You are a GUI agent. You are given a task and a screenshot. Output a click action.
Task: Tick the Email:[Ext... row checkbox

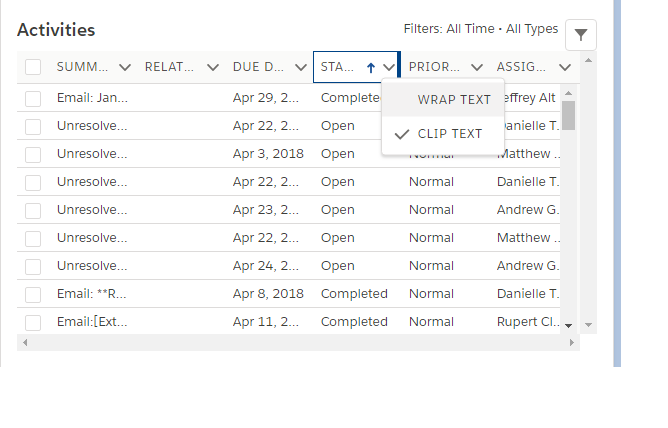point(33,322)
